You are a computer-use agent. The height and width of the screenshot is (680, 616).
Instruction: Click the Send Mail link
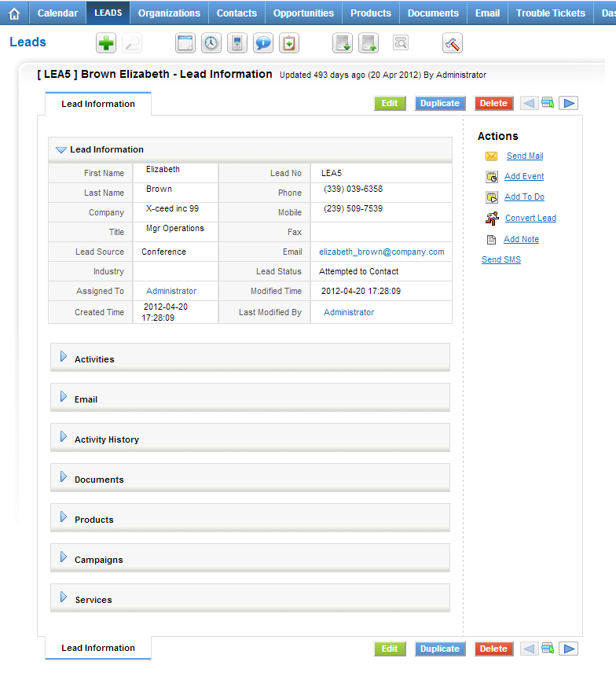[525, 156]
